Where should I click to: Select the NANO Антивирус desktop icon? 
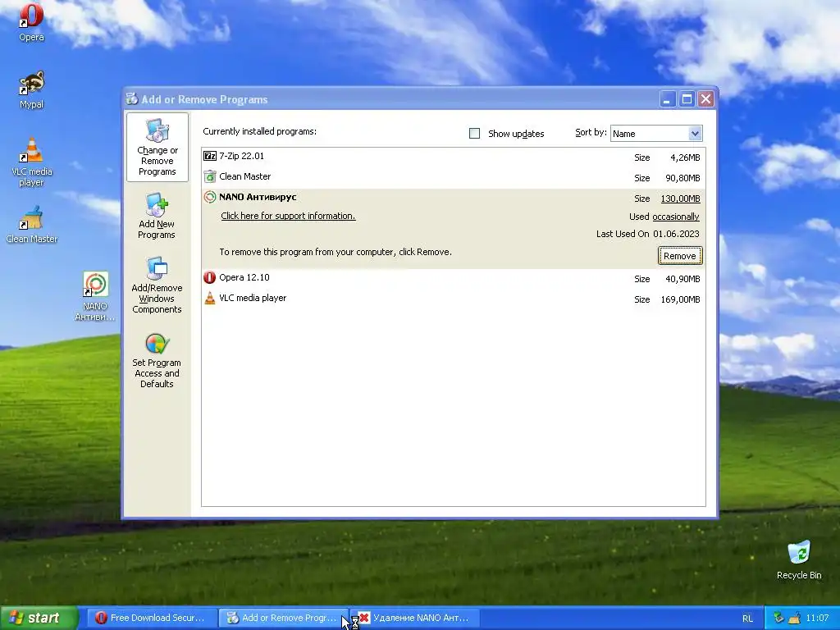coord(95,296)
